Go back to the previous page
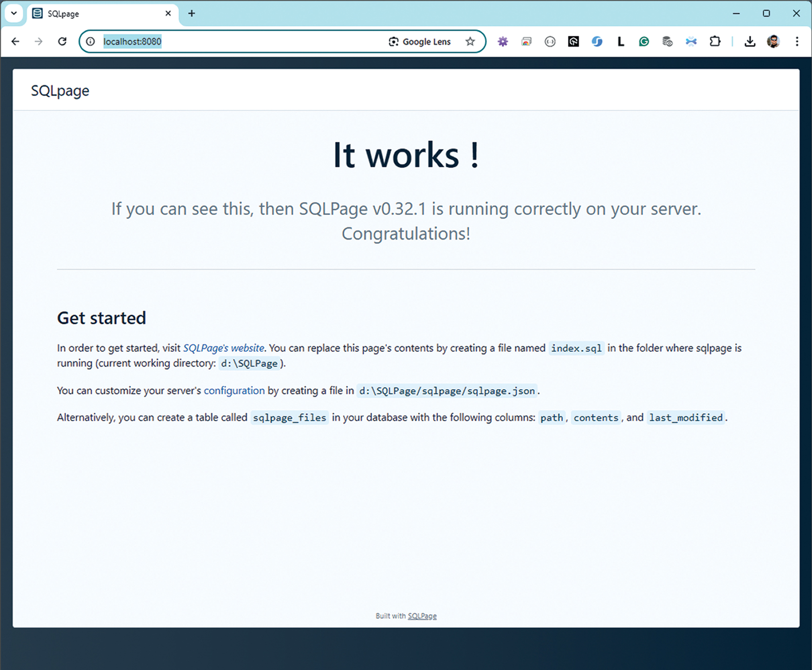The image size is (812, 670). [x=15, y=42]
